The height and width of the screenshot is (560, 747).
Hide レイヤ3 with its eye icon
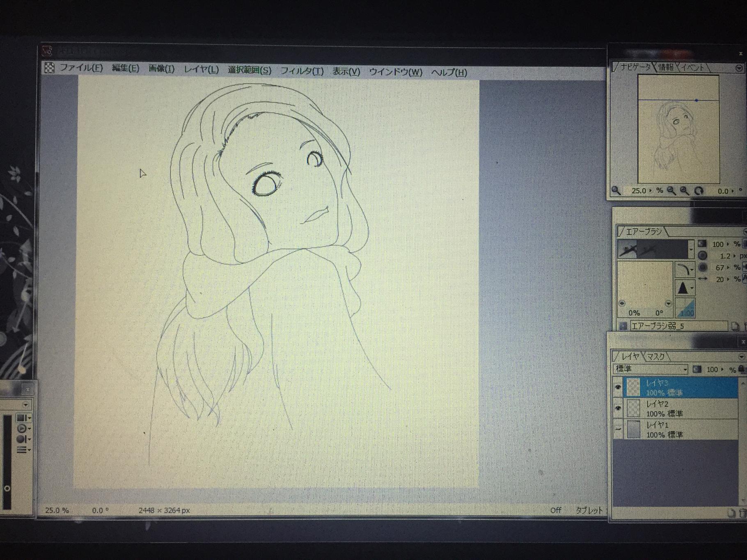pyautogui.click(x=618, y=387)
